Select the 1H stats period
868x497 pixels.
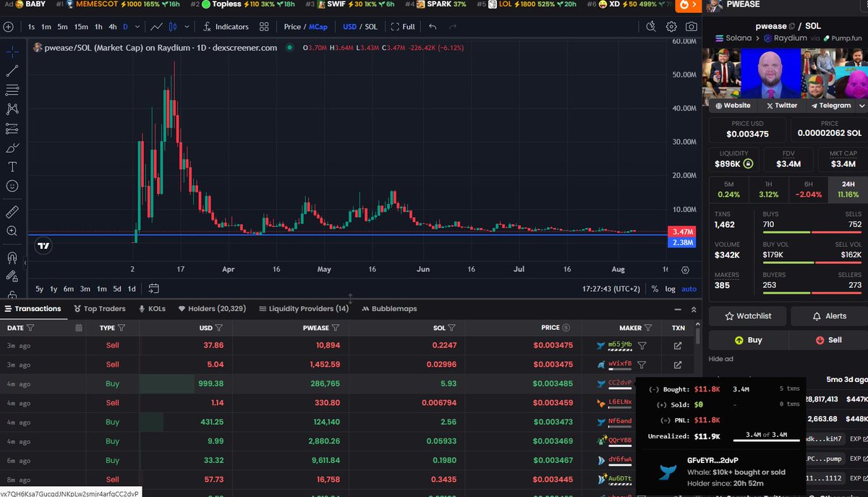coord(768,190)
